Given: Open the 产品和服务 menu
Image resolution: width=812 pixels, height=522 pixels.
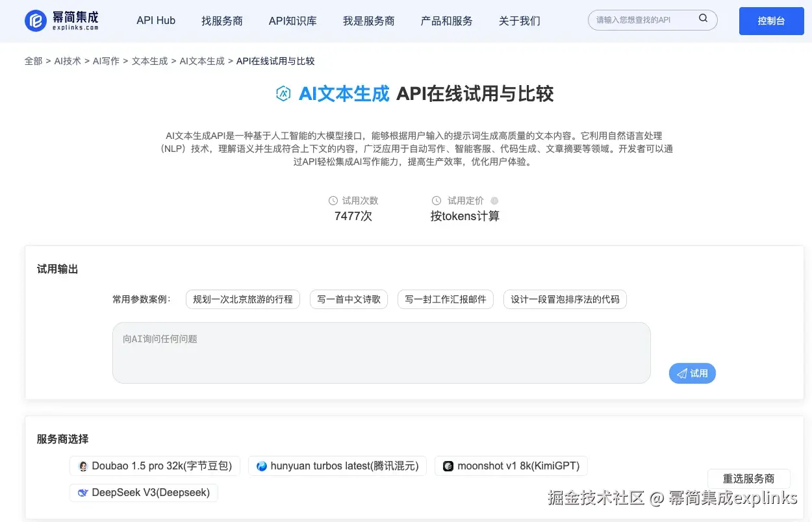Looking at the screenshot, I should tap(447, 21).
